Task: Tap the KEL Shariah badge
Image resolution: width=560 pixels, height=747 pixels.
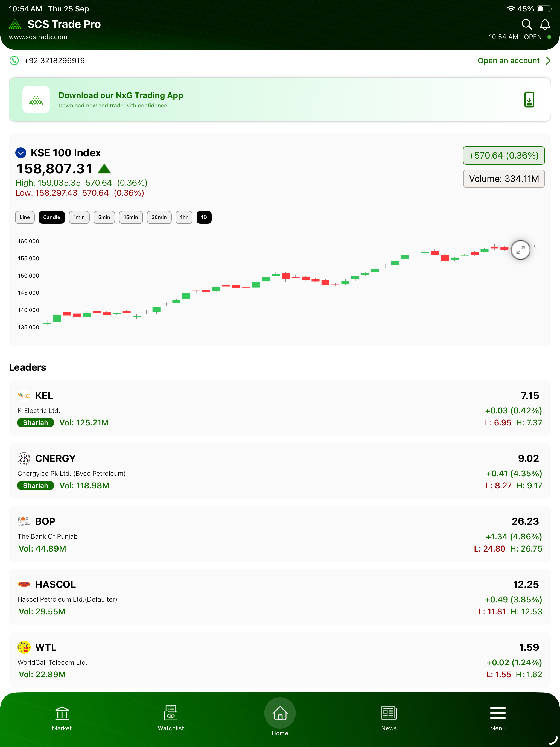Action: [36, 422]
